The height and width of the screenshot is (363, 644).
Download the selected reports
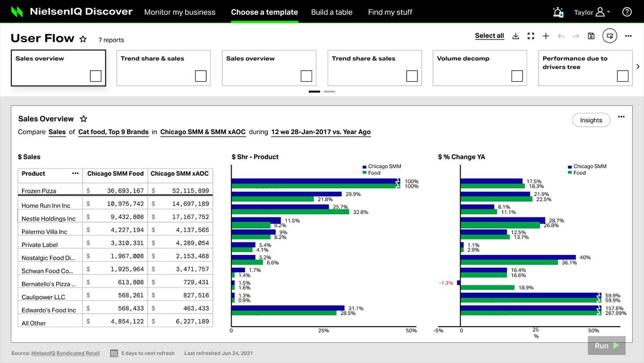coord(516,36)
